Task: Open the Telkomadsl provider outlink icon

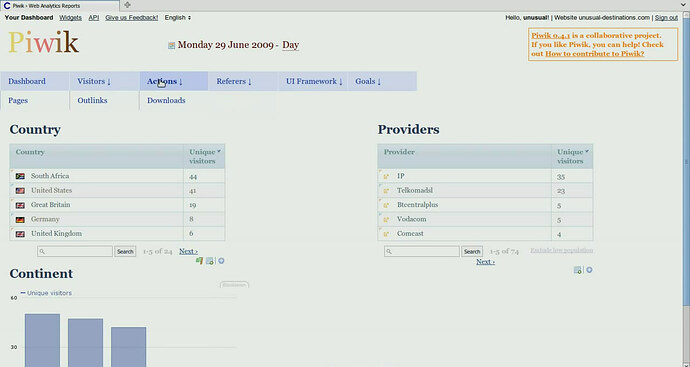Action: click(x=386, y=191)
